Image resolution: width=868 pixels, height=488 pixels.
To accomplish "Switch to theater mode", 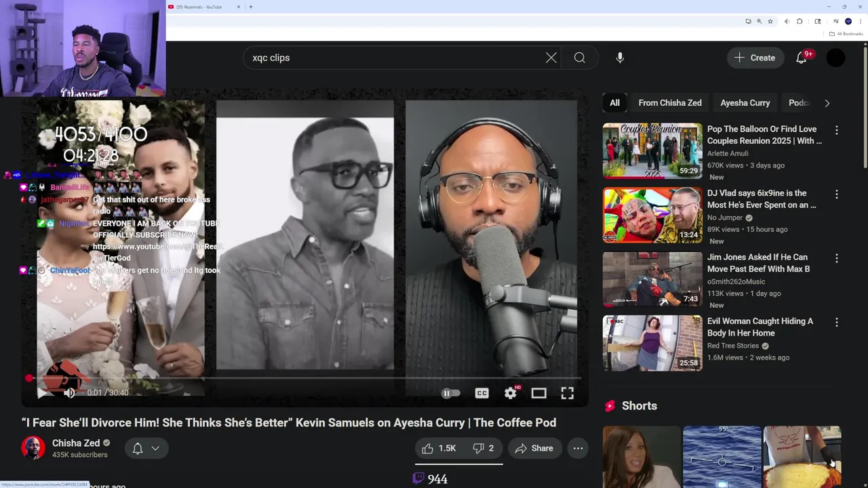I will (538, 393).
